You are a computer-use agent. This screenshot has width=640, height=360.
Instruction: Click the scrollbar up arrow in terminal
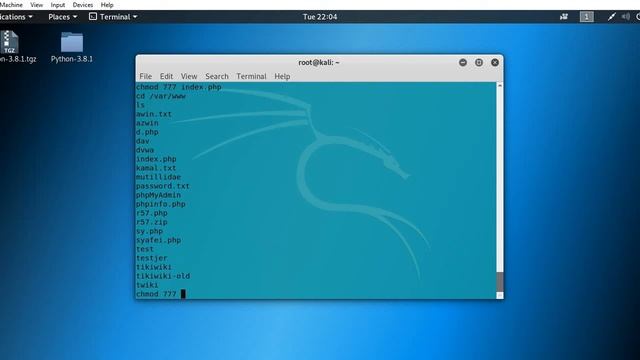point(500,85)
